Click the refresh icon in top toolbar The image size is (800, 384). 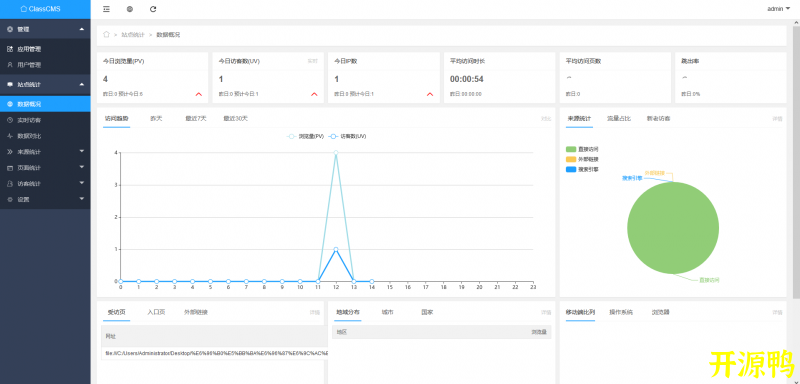coord(153,9)
